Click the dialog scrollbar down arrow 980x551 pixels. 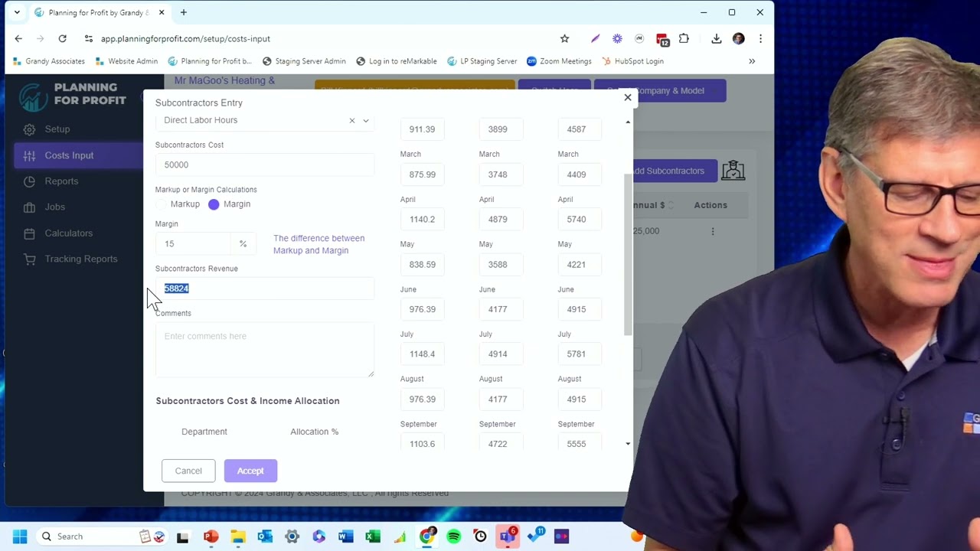tap(629, 444)
